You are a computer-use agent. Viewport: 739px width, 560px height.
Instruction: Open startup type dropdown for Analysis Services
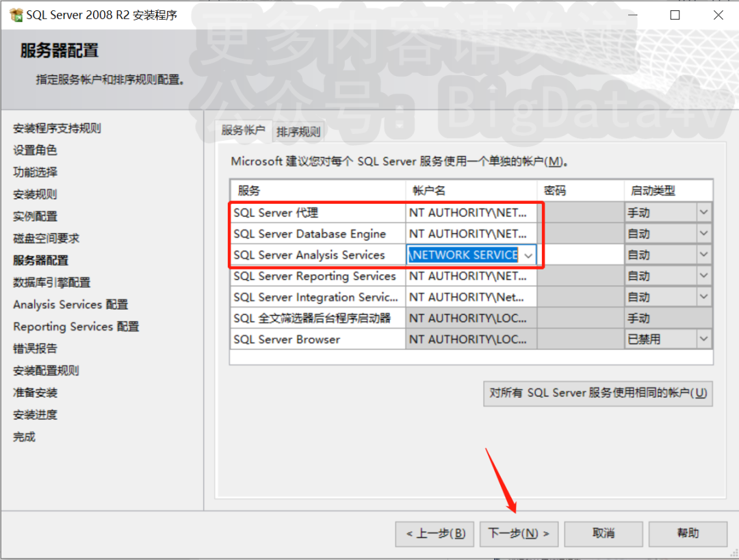pos(703,255)
